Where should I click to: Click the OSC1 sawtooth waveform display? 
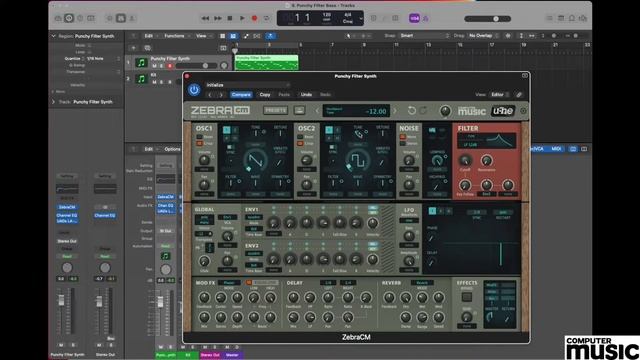(x=256, y=160)
